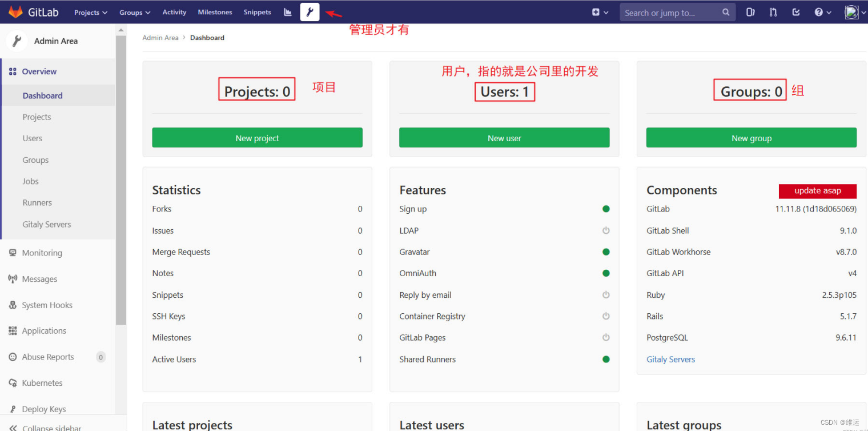Click the New user button
Viewport: 868px width, 431px height.
pyautogui.click(x=504, y=138)
